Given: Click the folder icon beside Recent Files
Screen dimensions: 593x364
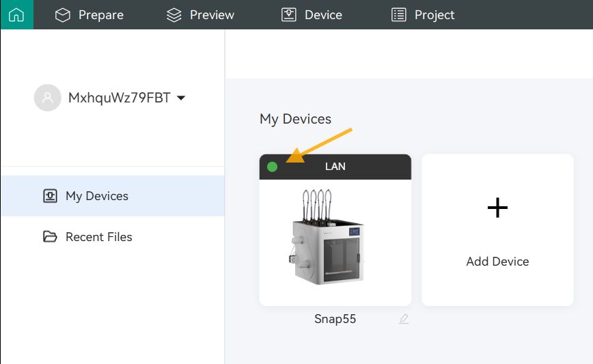Looking at the screenshot, I should [x=50, y=237].
